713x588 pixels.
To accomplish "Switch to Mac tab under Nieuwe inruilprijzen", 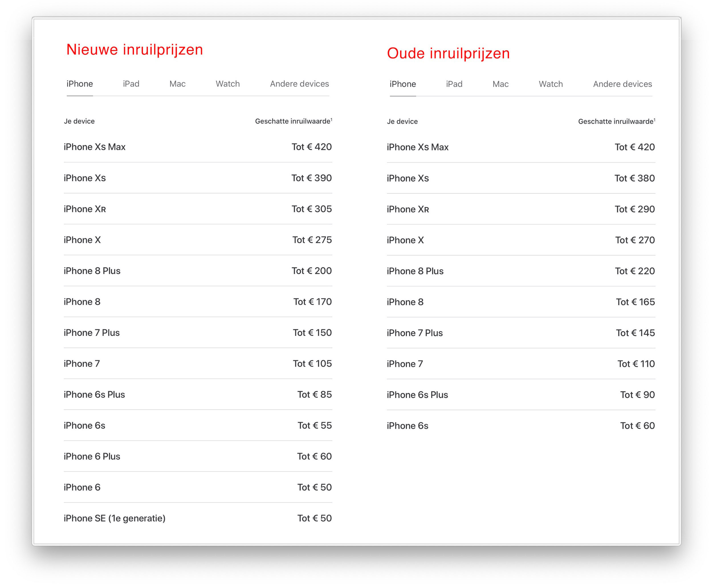I will pos(178,84).
